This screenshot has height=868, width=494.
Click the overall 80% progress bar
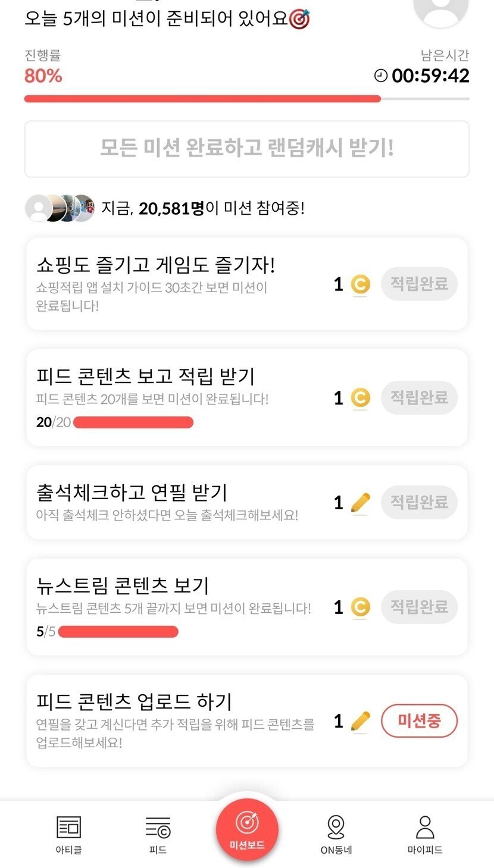[x=202, y=99]
